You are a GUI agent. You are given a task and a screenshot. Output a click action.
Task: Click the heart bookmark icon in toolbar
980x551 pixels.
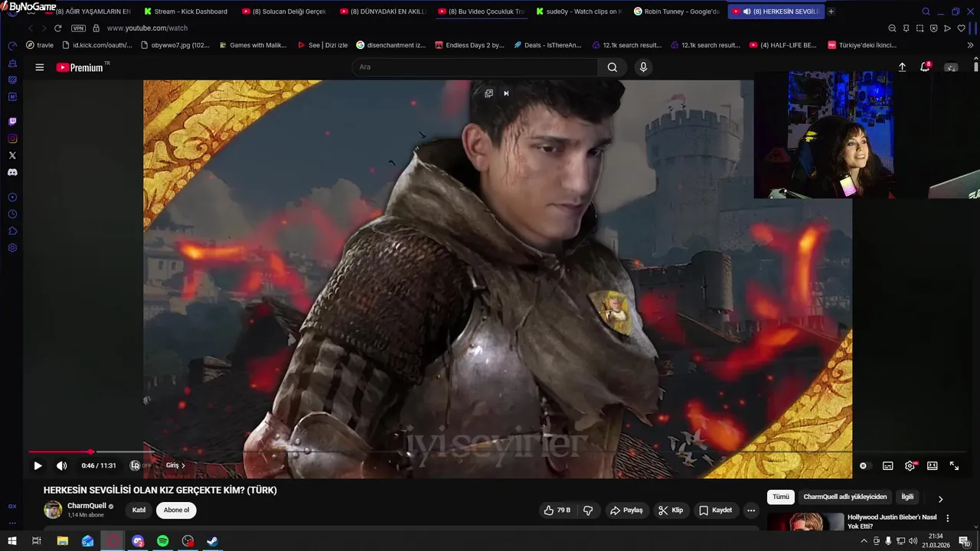tap(961, 28)
